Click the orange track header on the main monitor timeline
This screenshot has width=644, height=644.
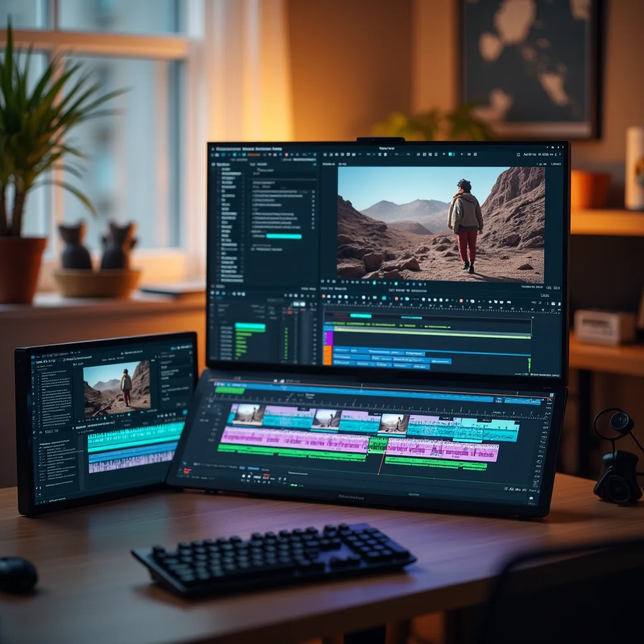point(327,355)
